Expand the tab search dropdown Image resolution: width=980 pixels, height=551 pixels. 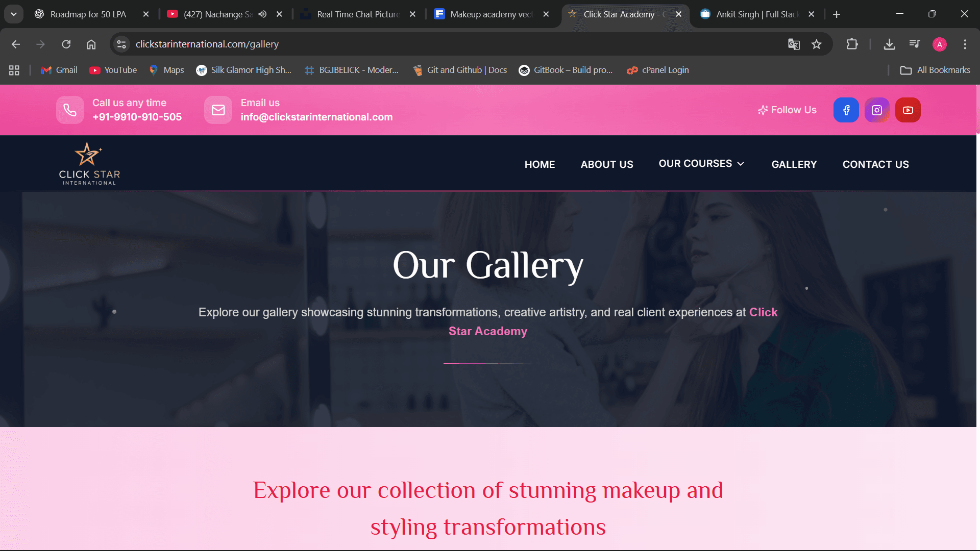(x=14, y=14)
